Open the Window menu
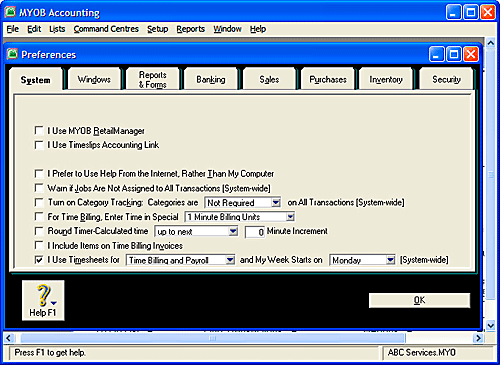 227,29
